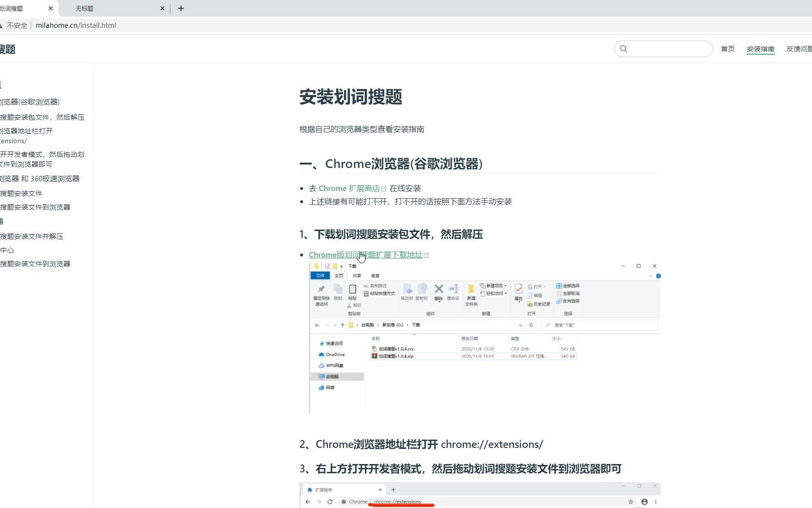This screenshot has height=508, width=812.
Task: Jump to sidebar item 搜题安装包文件,然后解压
Action: click(x=42, y=117)
